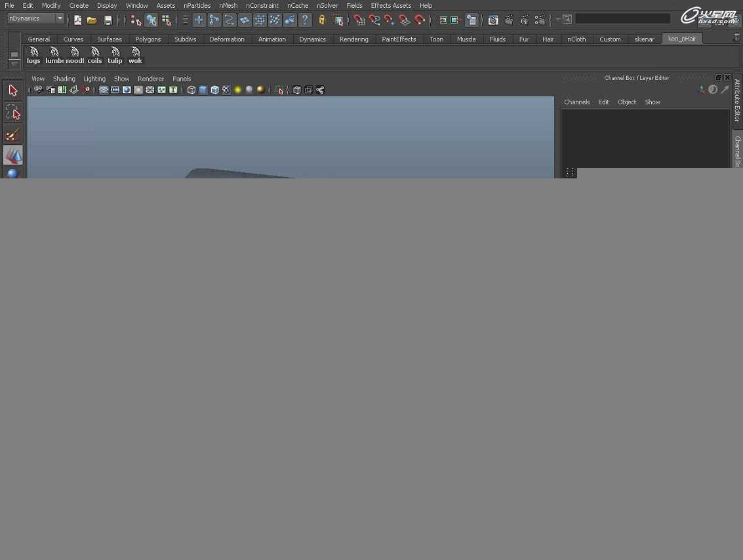Viewport: 743px width, 560px height.
Task: Start IPR render clapboard icon
Action: 525,20
